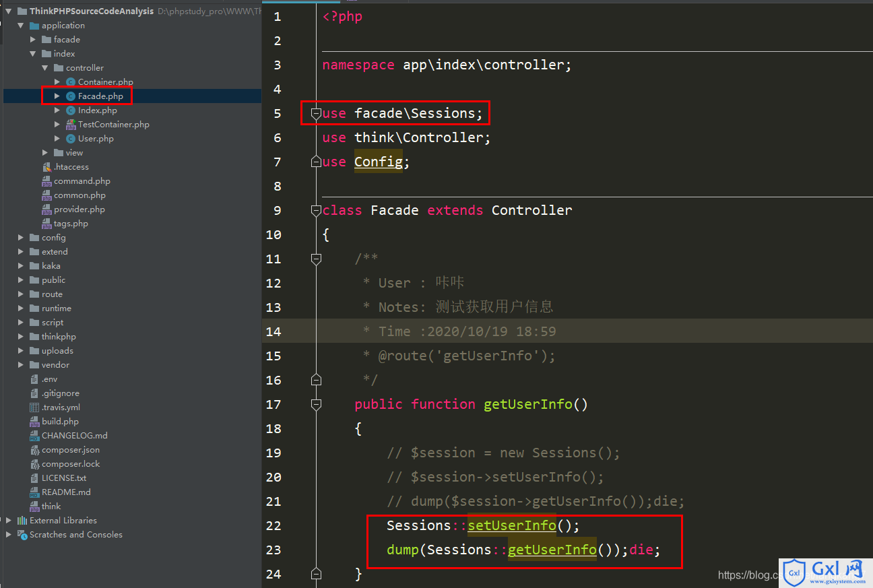Click the namespace app\index\controller text
The image size is (873, 588).
(x=447, y=65)
